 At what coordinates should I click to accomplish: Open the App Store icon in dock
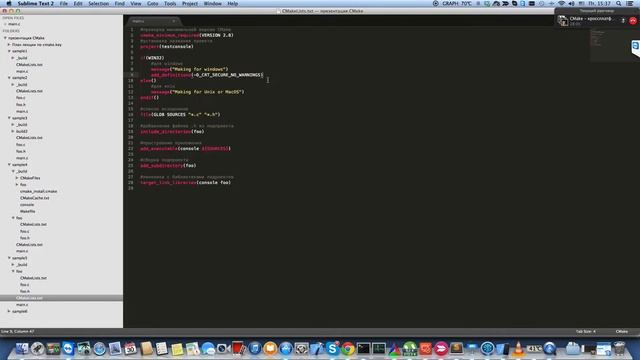[286, 349]
